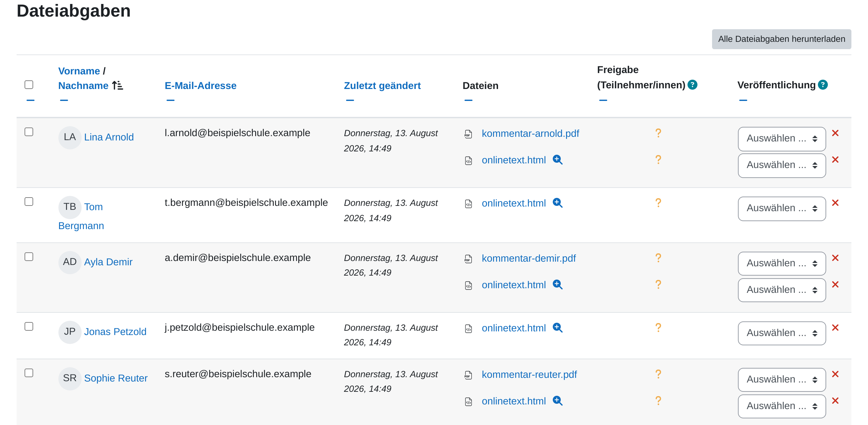This screenshot has width=868, height=425.
Task: Select Ayla Demir's row checkbox
Action: click(x=29, y=256)
